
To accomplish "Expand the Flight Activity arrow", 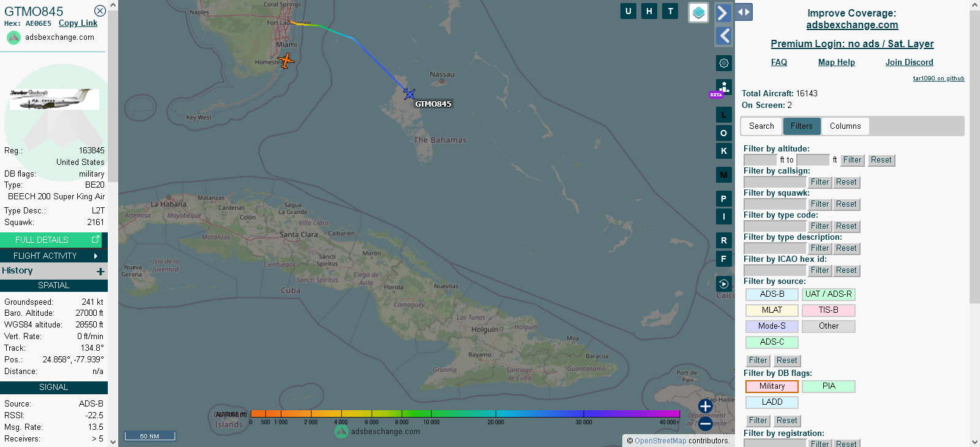I will coord(96,256).
